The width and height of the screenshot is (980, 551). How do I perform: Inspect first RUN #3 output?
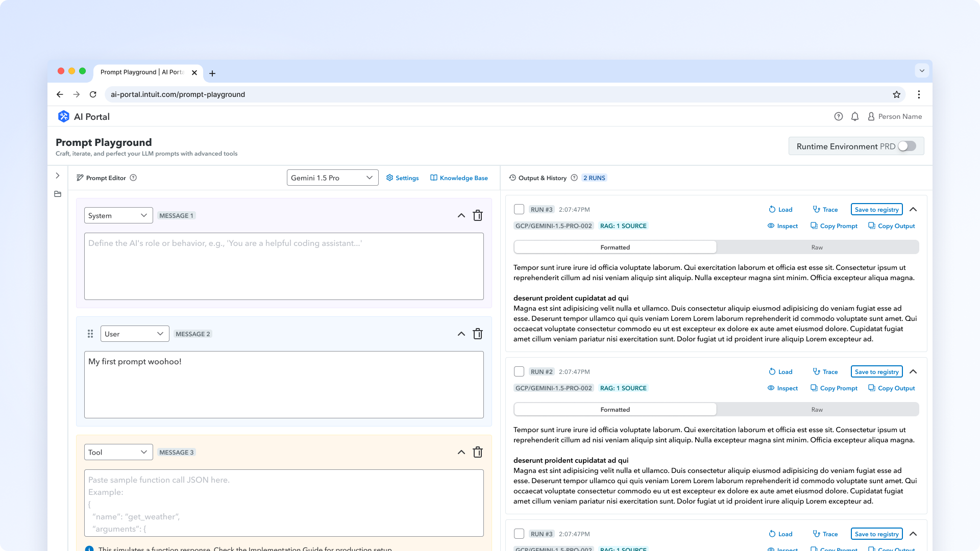click(x=782, y=226)
